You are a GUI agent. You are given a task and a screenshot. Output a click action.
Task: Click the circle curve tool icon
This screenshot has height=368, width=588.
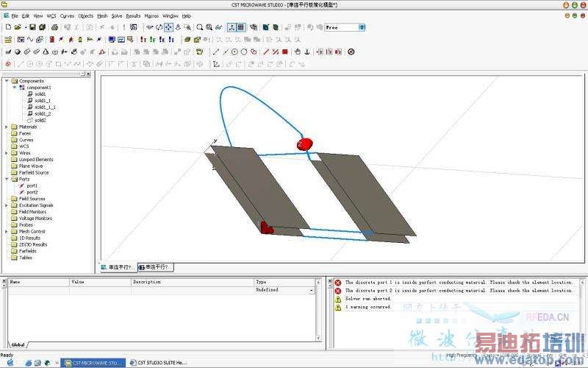tap(244, 52)
